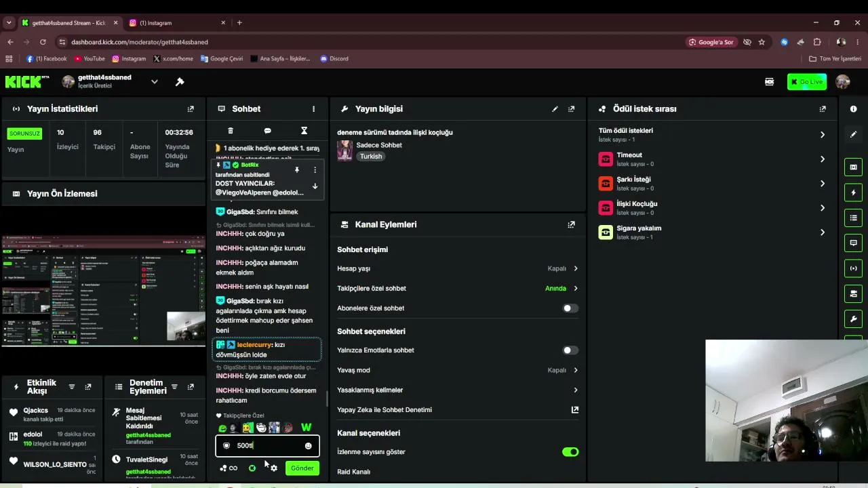Open chat settings gear icon

(274, 468)
